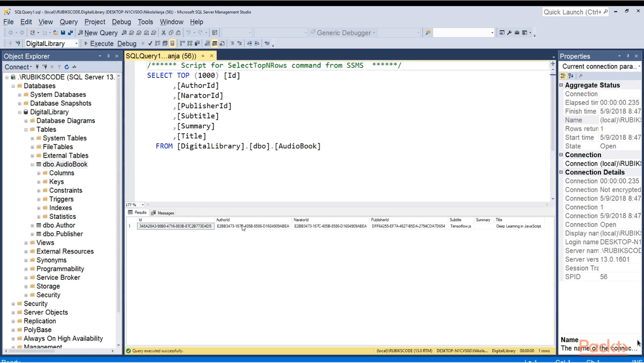This screenshot has width=644, height=363.
Task: Select the Server Objects tree item
Action: pos(46,312)
